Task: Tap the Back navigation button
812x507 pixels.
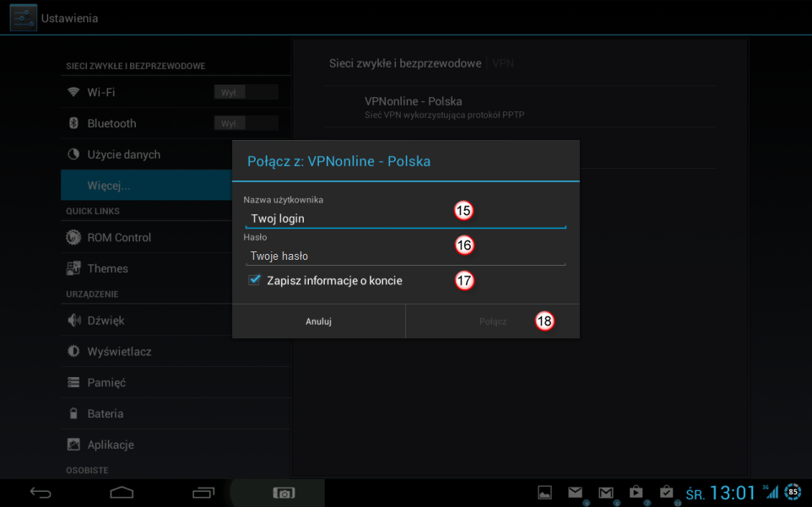Action: 41,493
